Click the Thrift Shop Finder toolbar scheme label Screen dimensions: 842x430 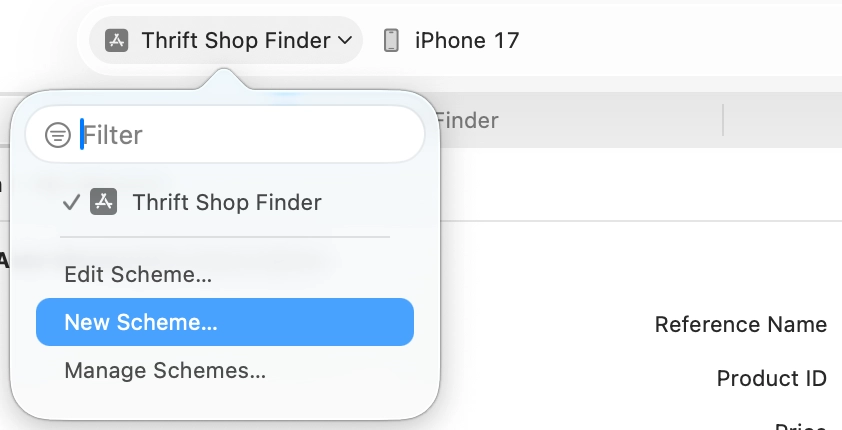point(235,41)
